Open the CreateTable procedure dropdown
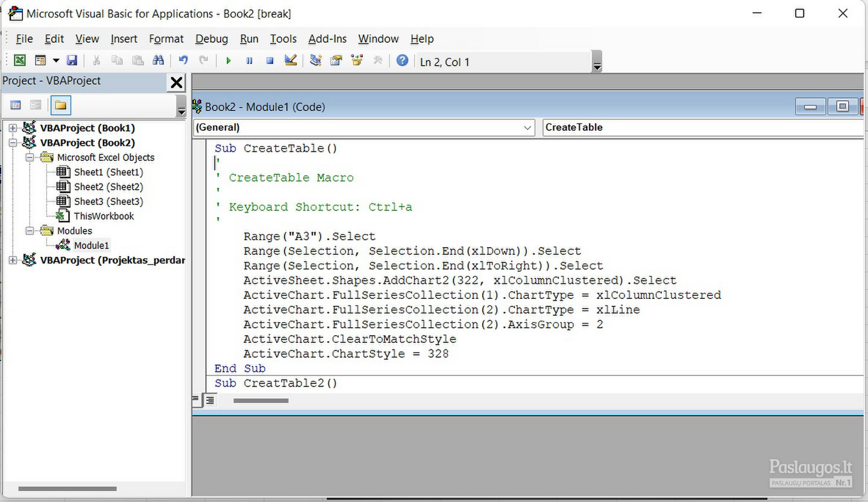Image resolution: width=868 pixels, height=502 pixels. point(703,127)
